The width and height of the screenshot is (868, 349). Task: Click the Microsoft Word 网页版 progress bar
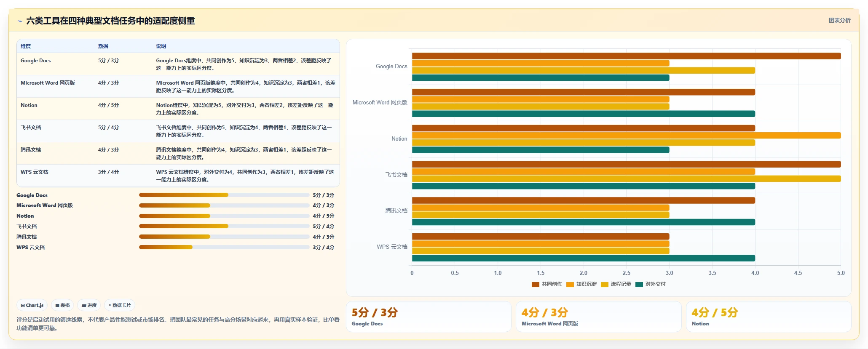tap(224, 205)
